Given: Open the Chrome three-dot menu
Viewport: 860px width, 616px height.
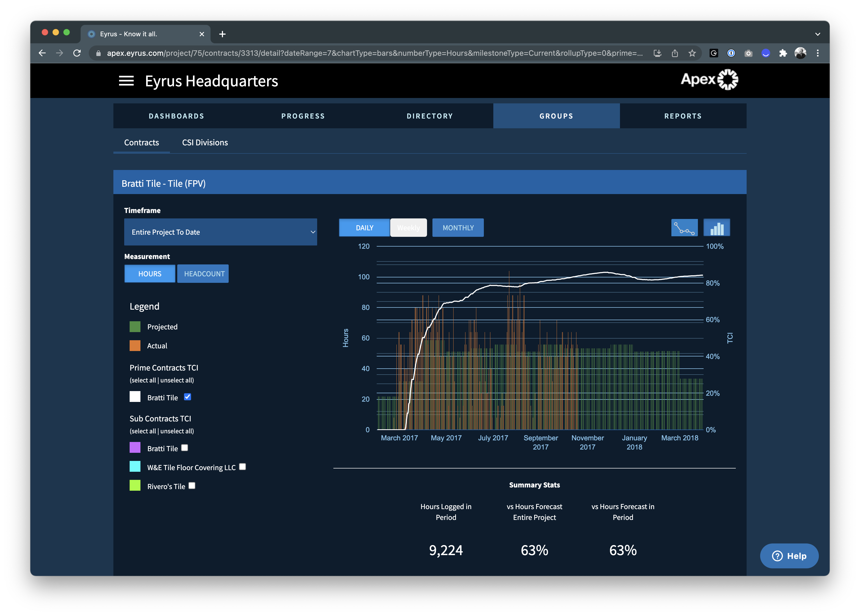Looking at the screenshot, I should coord(818,53).
